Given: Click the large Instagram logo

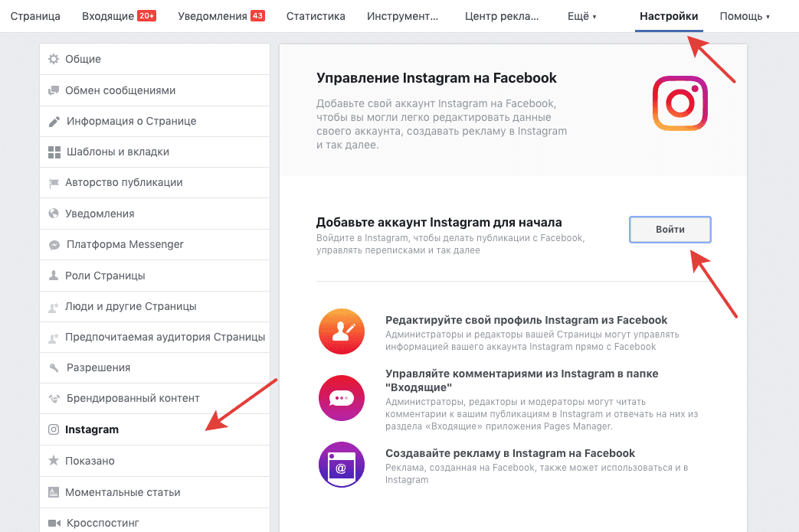Looking at the screenshot, I should [679, 103].
